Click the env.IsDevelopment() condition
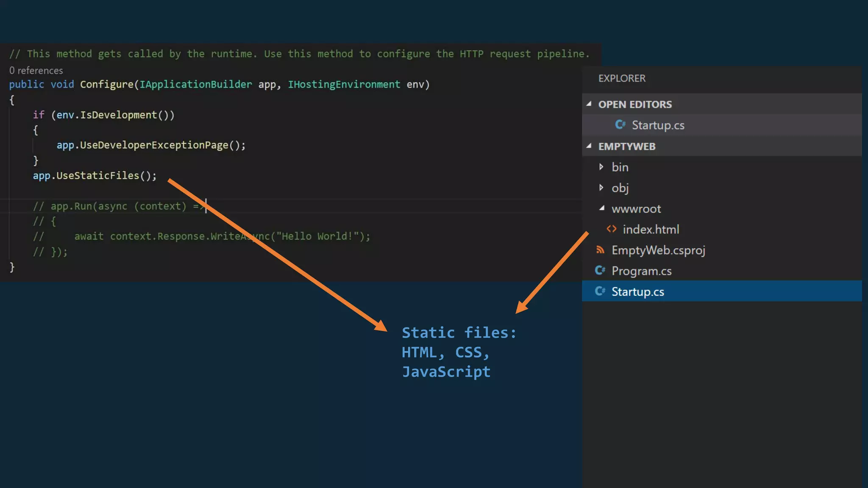This screenshot has height=488, width=868. point(113,115)
